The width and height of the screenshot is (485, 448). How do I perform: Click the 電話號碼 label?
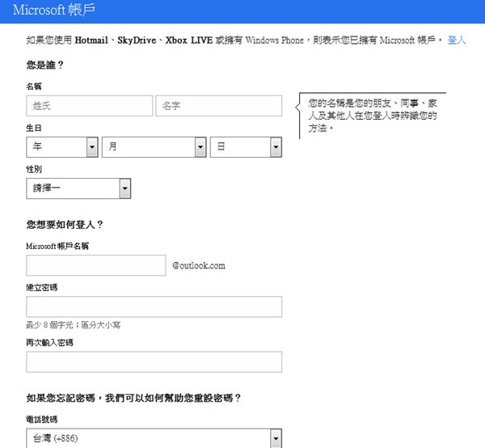42,420
